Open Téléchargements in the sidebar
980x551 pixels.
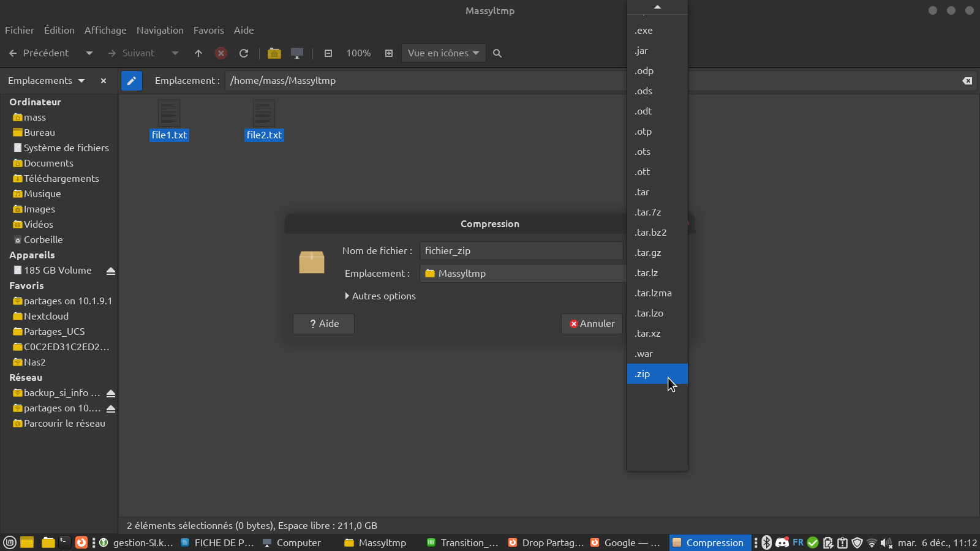[x=61, y=179]
